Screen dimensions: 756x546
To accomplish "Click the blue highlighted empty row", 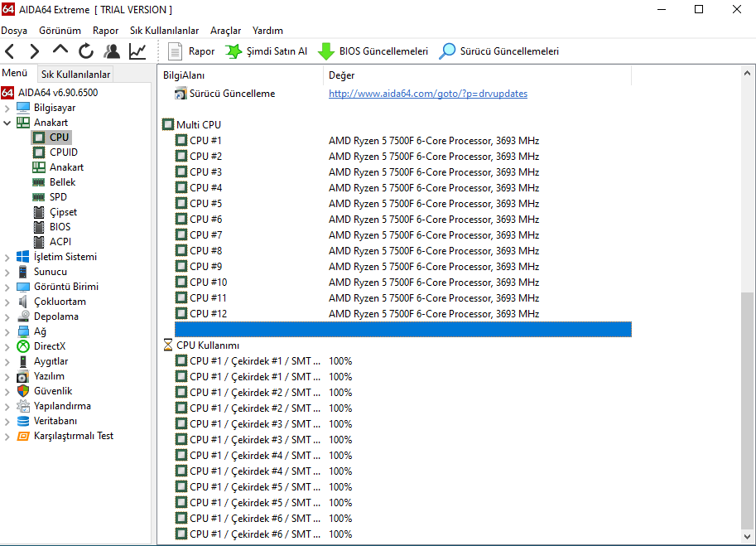I will 402,330.
